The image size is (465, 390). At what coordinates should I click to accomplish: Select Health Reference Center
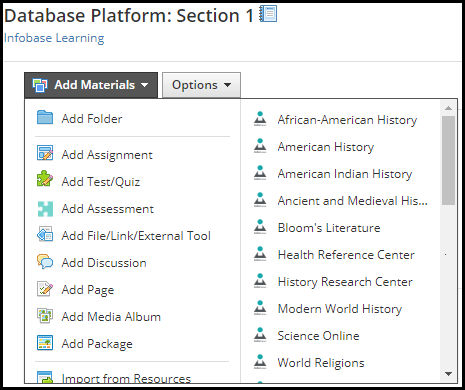pos(346,255)
